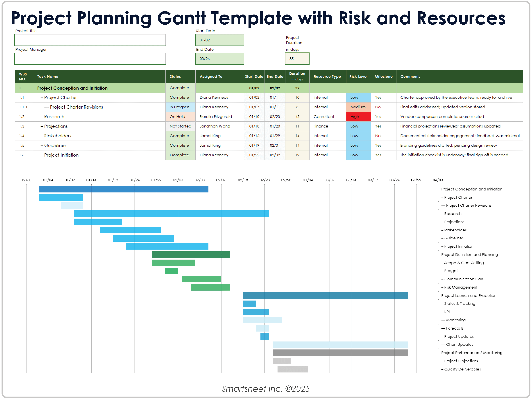Click the Consultant resource type cell
This screenshot has width=532, height=399.
324,117
